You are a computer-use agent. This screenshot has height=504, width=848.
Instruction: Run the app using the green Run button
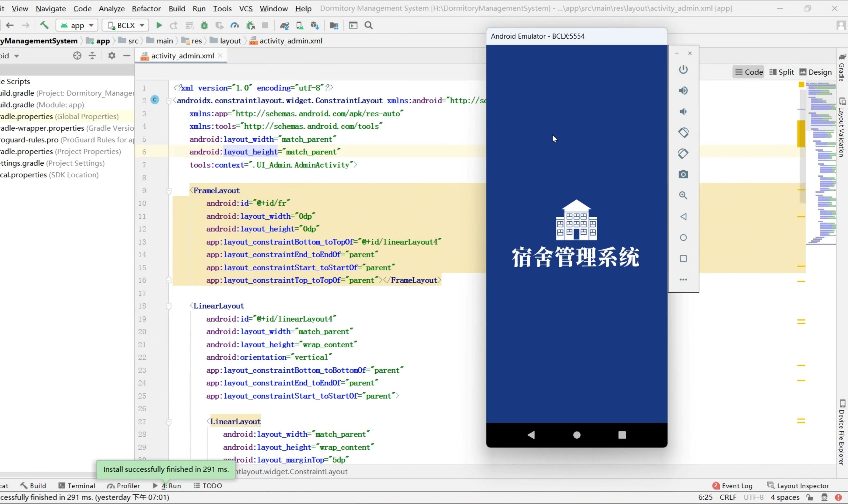pyautogui.click(x=158, y=25)
